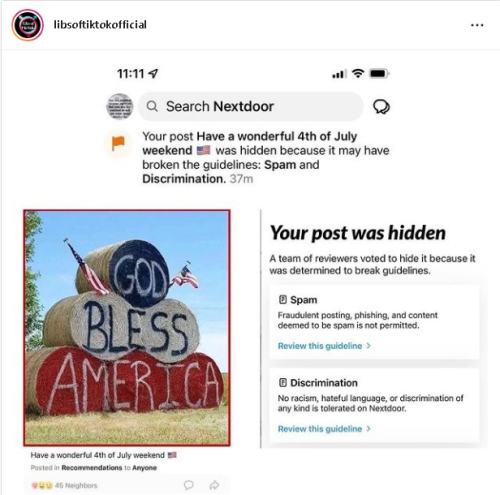Viewport: 500px width, 495px height.
Task: Click inside the Search Nextdoor field
Action: tap(251, 107)
